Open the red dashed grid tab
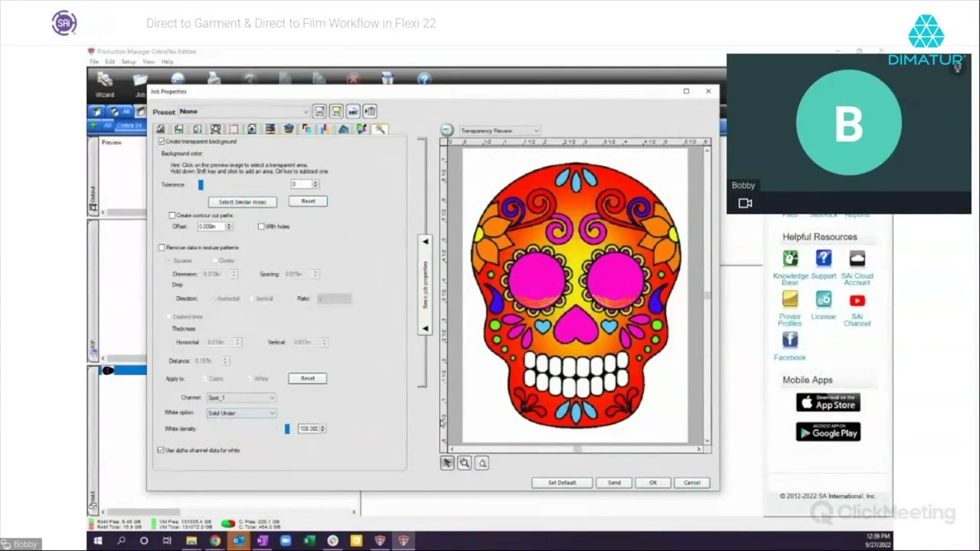 [234, 129]
